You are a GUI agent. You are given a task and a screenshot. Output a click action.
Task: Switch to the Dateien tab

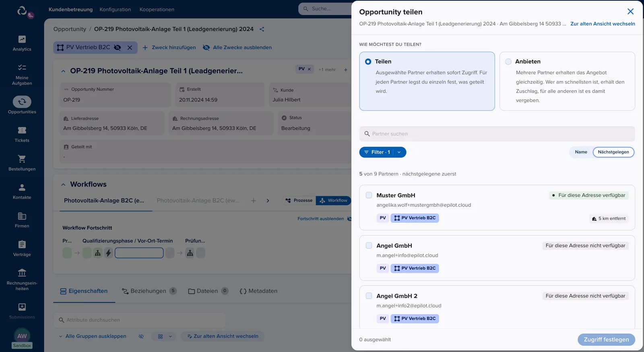pos(208,291)
